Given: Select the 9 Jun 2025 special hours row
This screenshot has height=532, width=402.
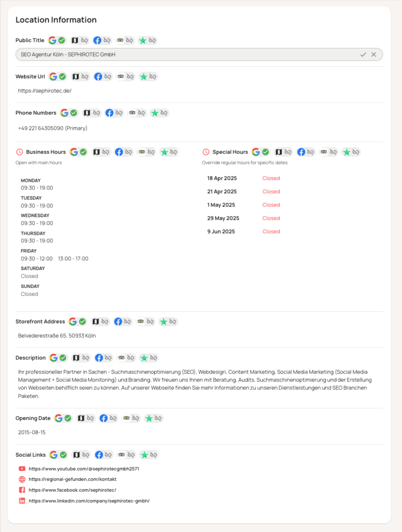Looking at the screenshot, I should point(244,232).
